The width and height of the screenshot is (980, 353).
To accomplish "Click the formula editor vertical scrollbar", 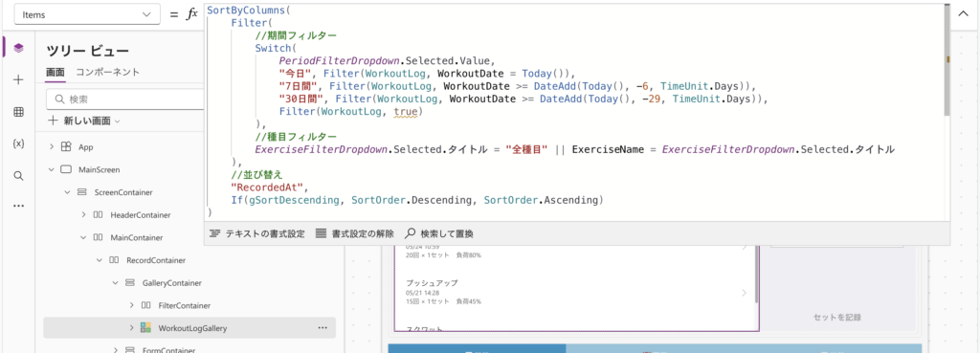I will 947,60.
